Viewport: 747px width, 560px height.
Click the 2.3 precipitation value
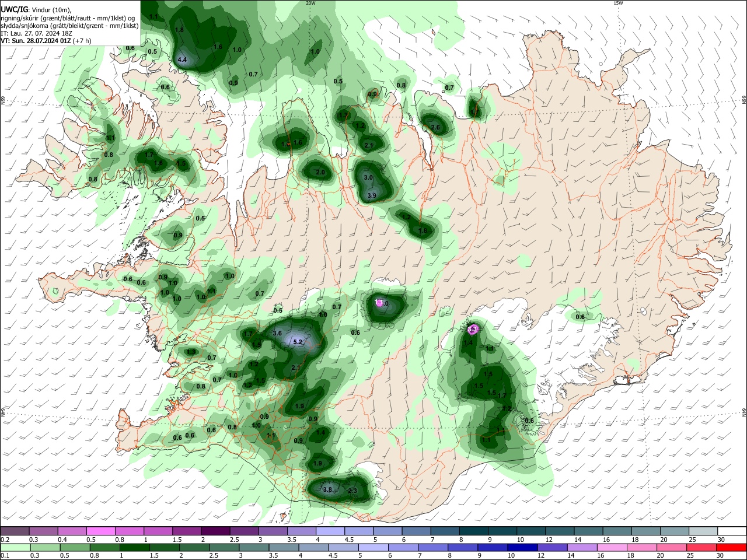click(x=352, y=491)
